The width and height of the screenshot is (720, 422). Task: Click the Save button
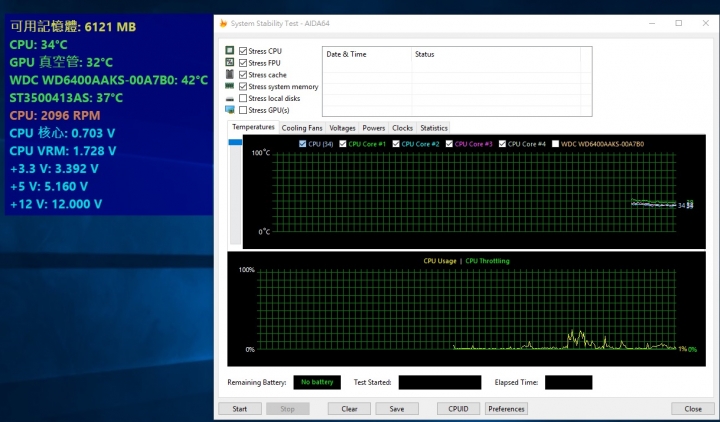coord(397,409)
